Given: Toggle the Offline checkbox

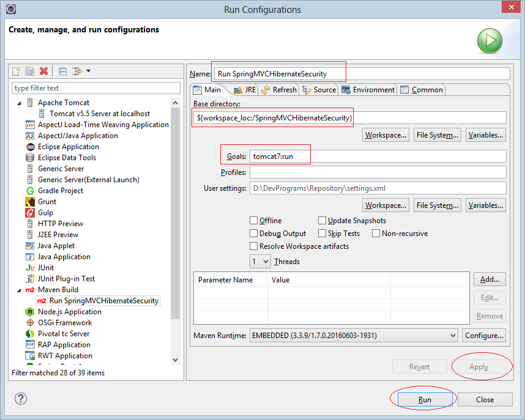Looking at the screenshot, I should click(254, 221).
